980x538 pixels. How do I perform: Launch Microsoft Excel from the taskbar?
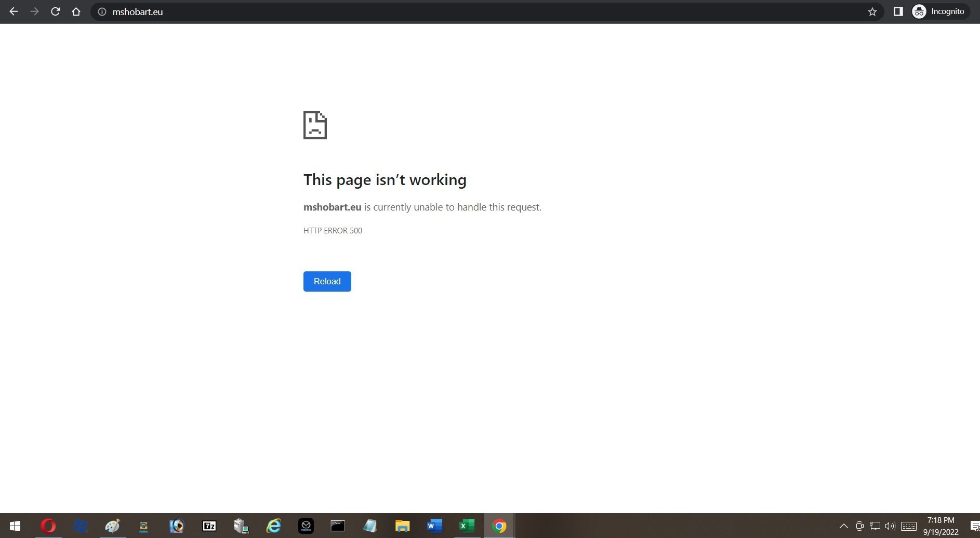coord(467,526)
